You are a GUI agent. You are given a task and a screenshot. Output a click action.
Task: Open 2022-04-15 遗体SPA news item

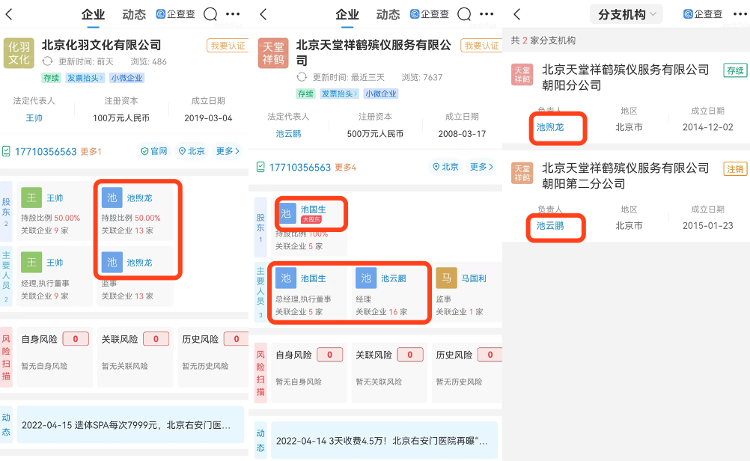tap(130, 425)
